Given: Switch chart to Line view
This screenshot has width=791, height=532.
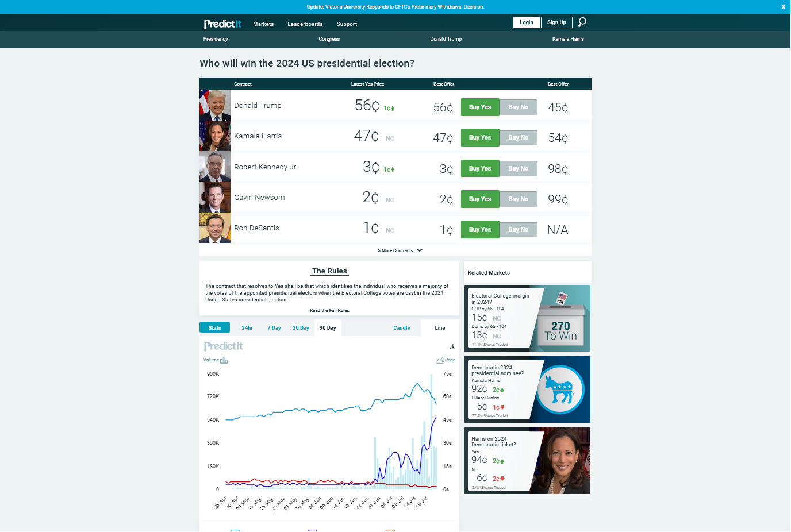Looking at the screenshot, I should click(x=440, y=328).
